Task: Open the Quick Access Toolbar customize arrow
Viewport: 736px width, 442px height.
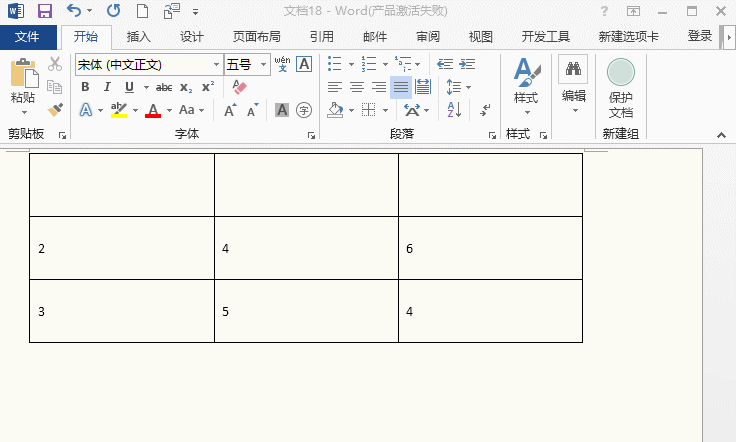Action: pos(195,12)
